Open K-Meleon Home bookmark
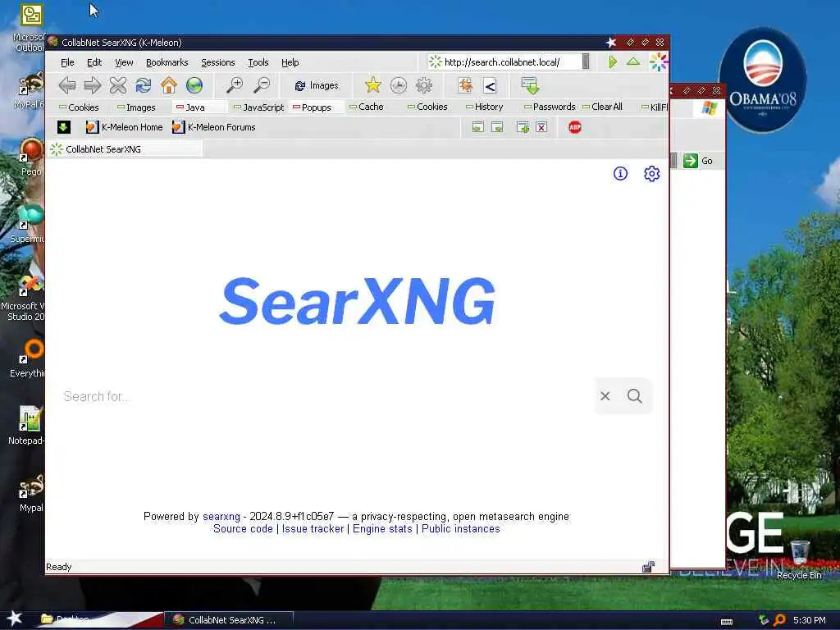The width and height of the screenshot is (840, 630). point(125,127)
